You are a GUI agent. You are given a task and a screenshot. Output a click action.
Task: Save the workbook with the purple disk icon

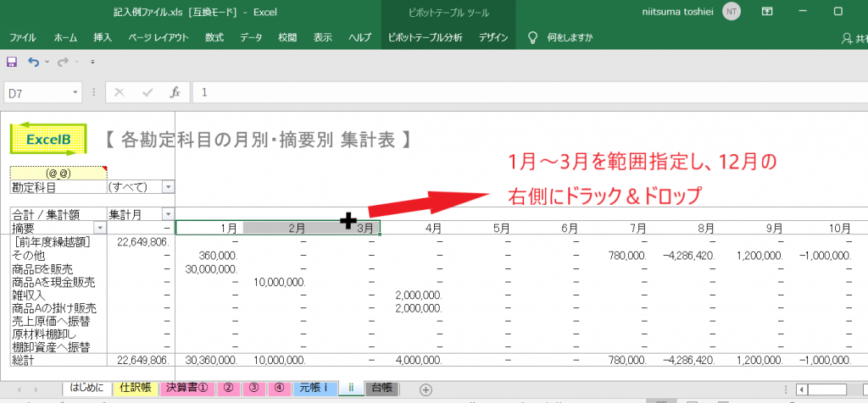11,62
